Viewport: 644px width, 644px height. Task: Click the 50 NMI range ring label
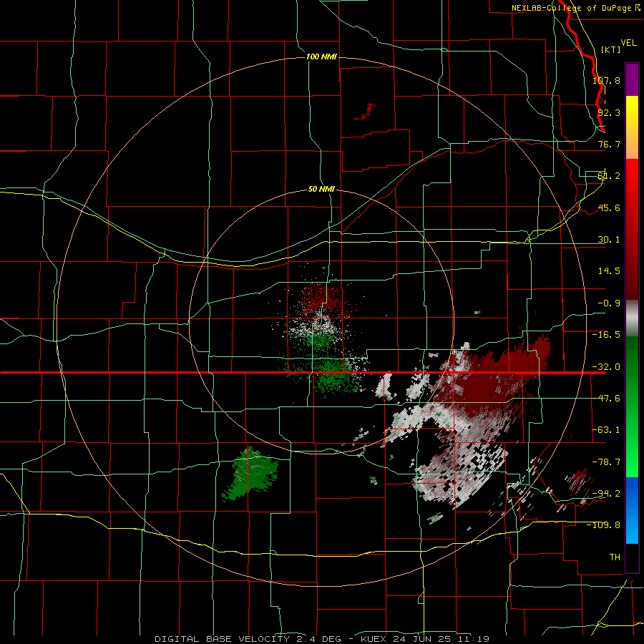pyautogui.click(x=321, y=190)
